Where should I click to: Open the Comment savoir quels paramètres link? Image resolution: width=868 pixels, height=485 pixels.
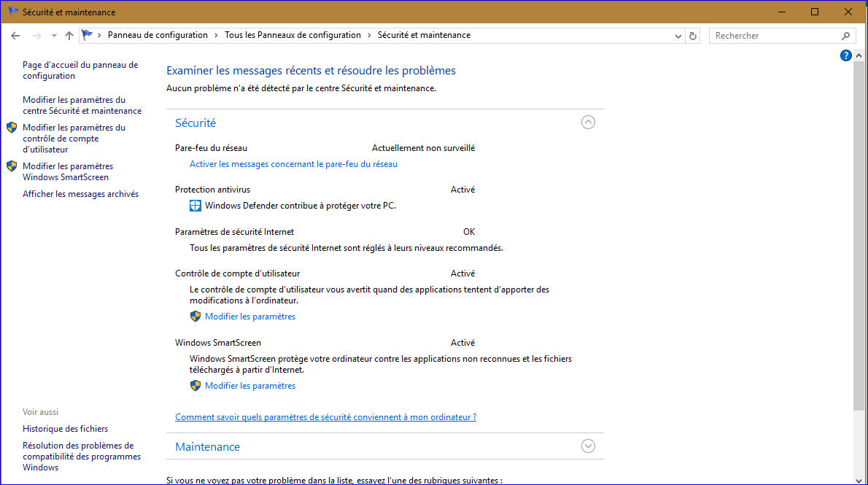[x=325, y=417]
